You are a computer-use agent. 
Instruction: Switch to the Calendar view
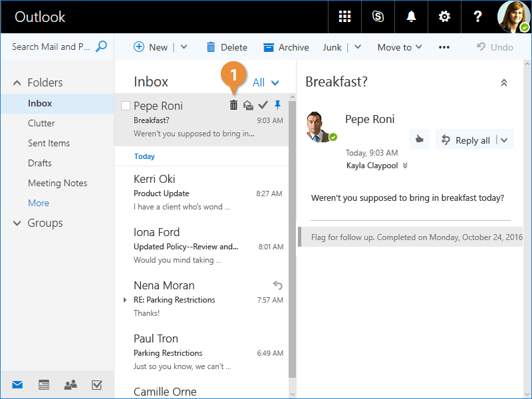[x=44, y=384]
